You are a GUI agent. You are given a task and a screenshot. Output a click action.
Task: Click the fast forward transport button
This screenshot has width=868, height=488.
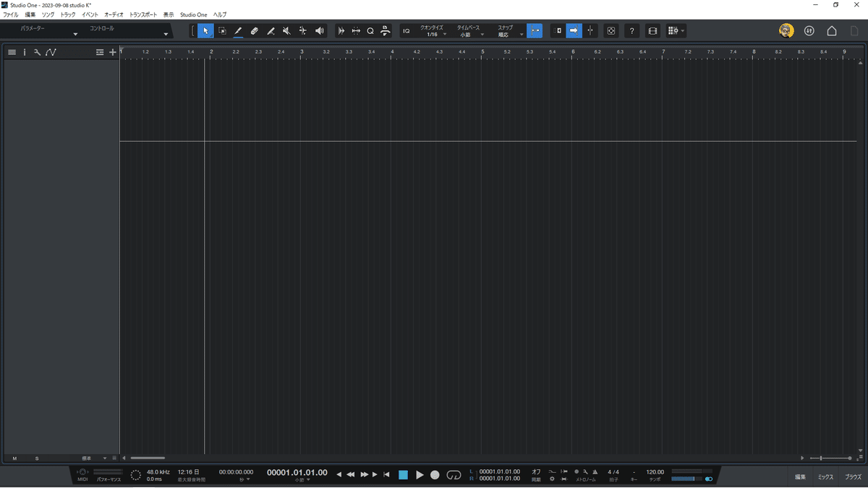coord(364,475)
